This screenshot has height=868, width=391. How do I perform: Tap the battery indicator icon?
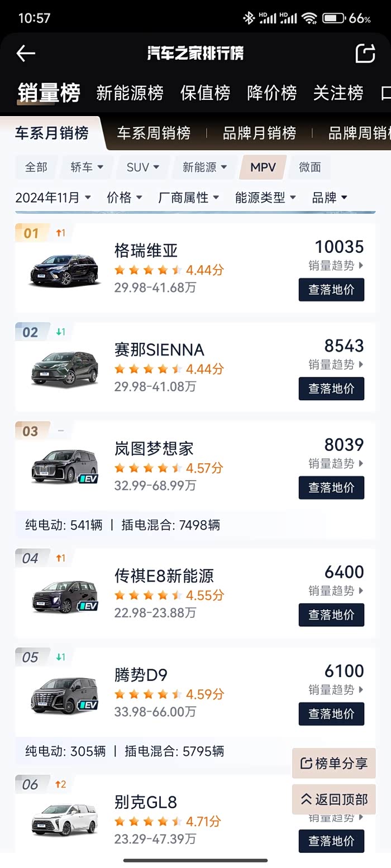pyautogui.click(x=333, y=18)
